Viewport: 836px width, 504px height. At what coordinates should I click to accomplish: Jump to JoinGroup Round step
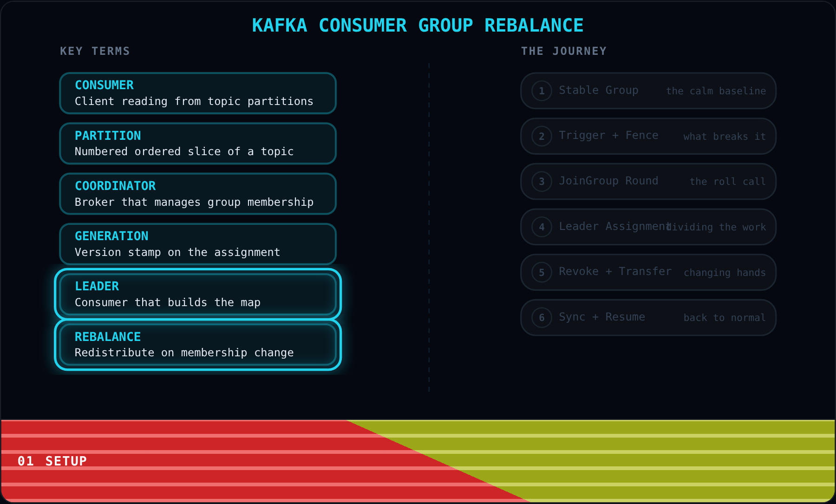pos(648,181)
